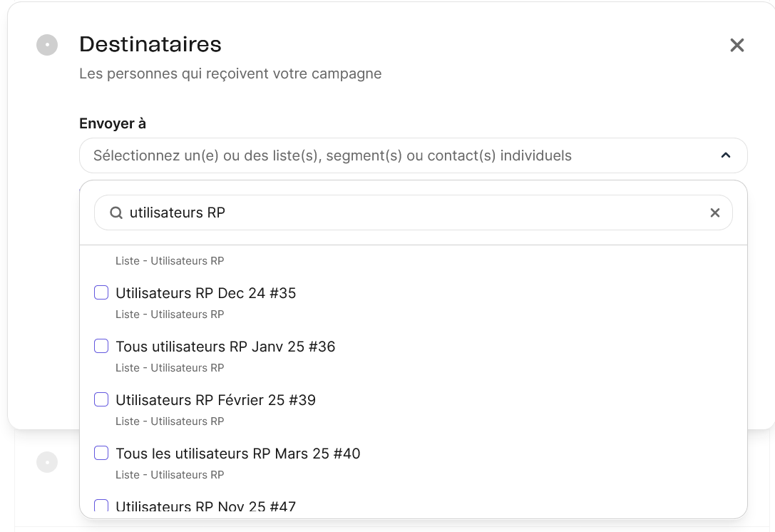Click the Tous utilisateurs RP Janv 25 #36 label
The height and width of the screenshot is (532, 775).
point(225,347)
